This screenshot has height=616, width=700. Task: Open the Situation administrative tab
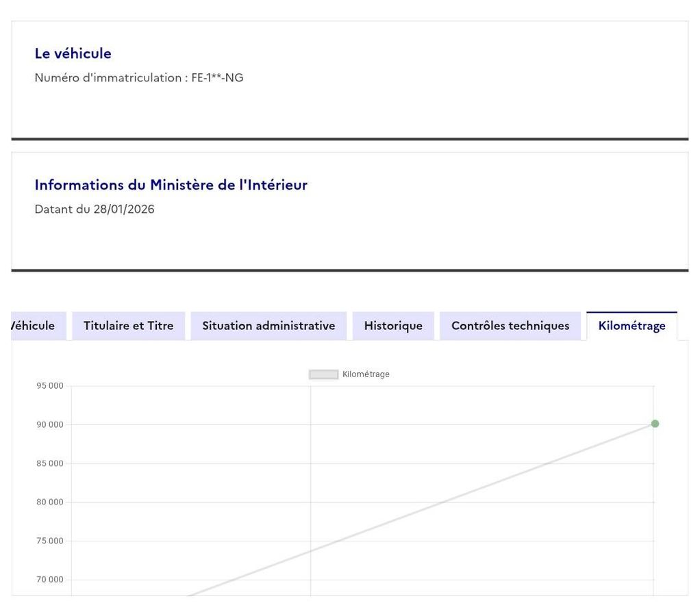tap(268, 326)
